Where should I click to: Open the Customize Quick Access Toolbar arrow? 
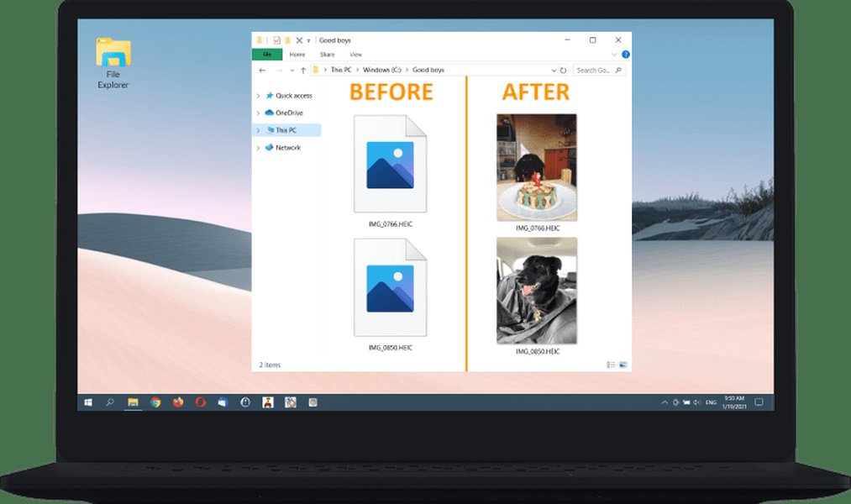[308, 40]
